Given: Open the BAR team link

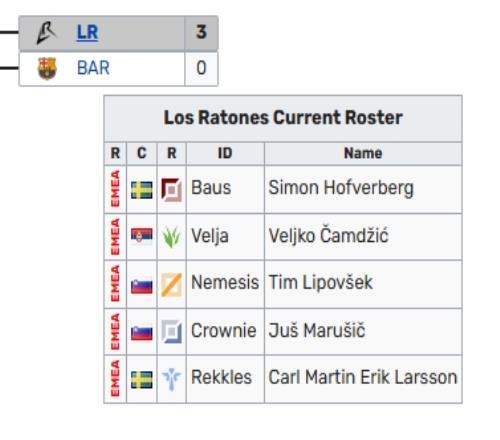Looking at the screenshot, I should coord(93,68).
